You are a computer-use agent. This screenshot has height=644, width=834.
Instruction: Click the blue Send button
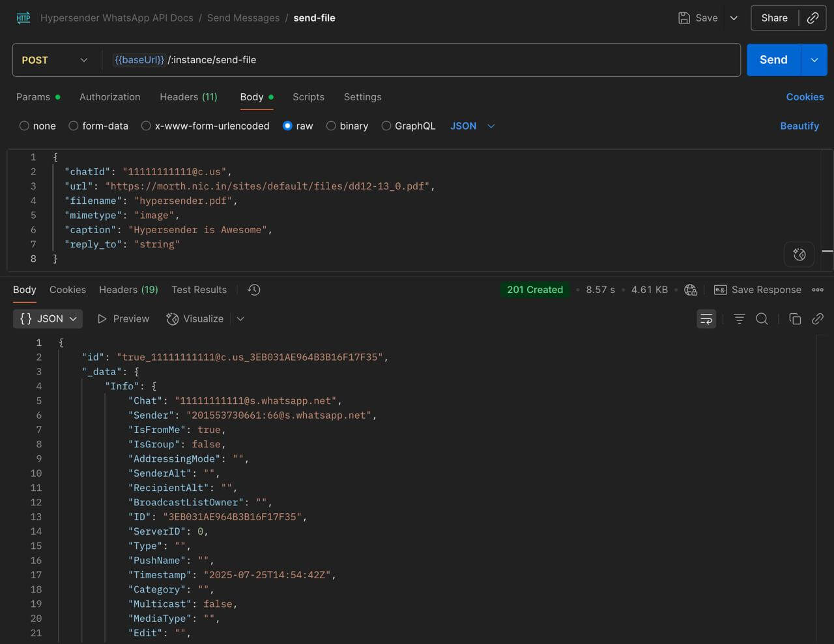773,60
